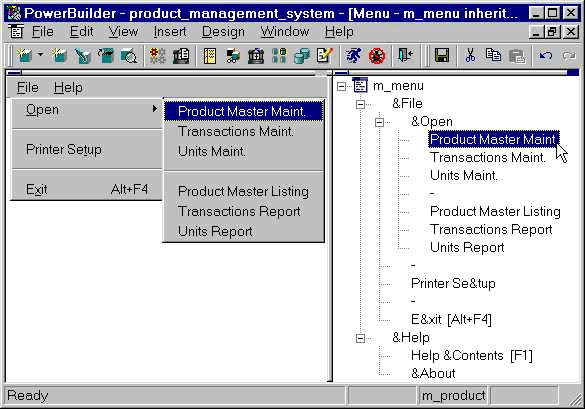This screenshot has width=585, height=409.
Task: Click the Paste clipboard icon
Action: (x=517, y=56)
